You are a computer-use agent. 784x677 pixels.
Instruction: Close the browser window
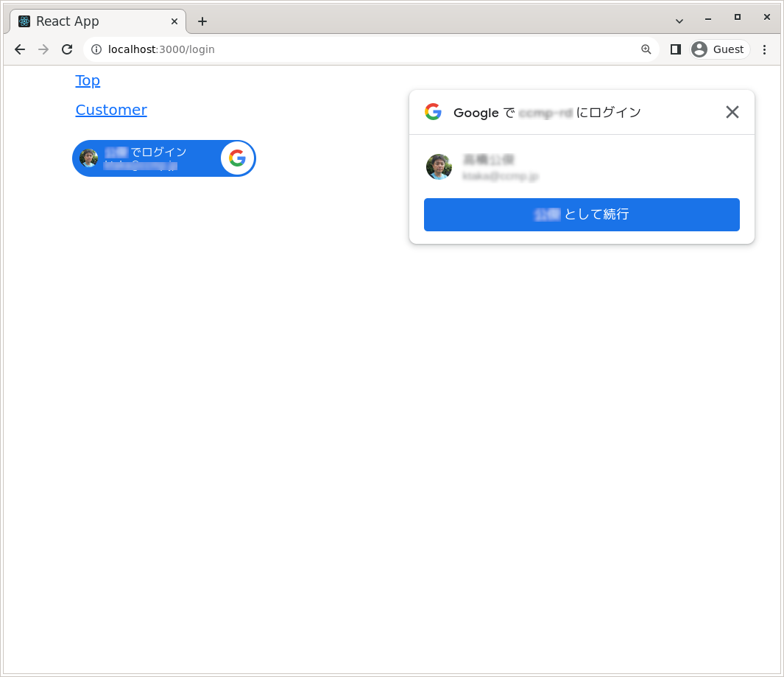pyautogui.click(x=766, y=17)
